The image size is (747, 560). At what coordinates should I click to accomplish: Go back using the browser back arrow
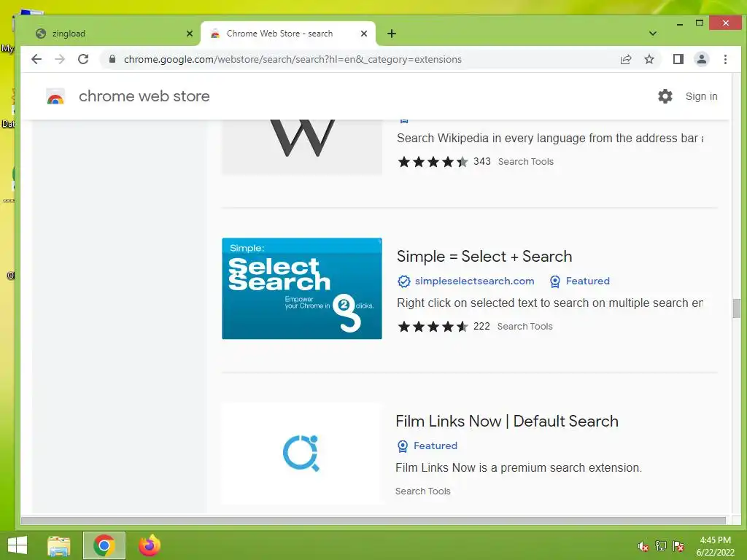[36, 59]
